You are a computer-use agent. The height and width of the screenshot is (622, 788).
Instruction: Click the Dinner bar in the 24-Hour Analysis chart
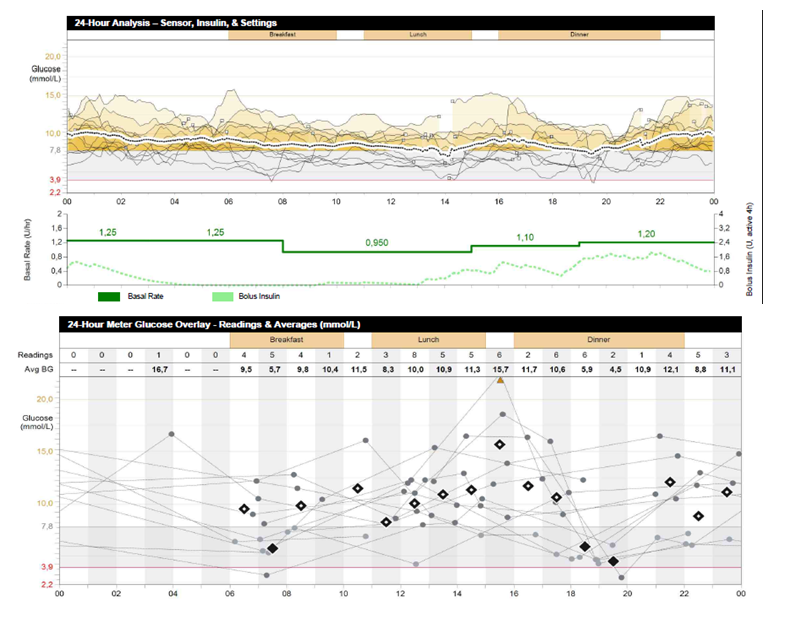(579, 34)
